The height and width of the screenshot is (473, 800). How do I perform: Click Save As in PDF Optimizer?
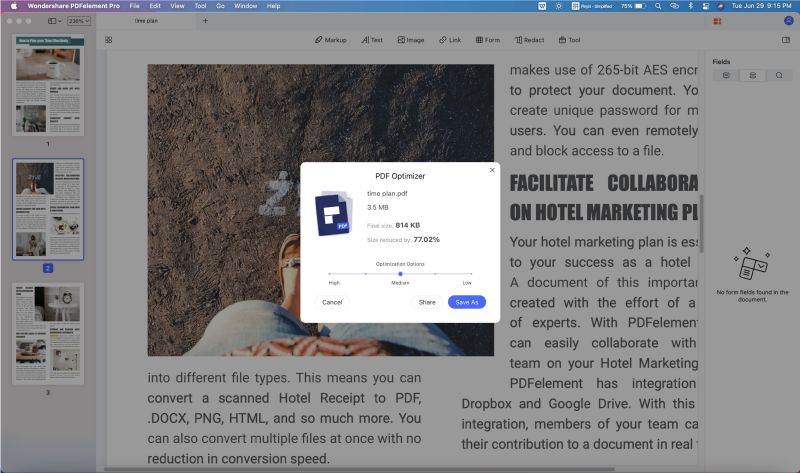(x=466, y=302)
